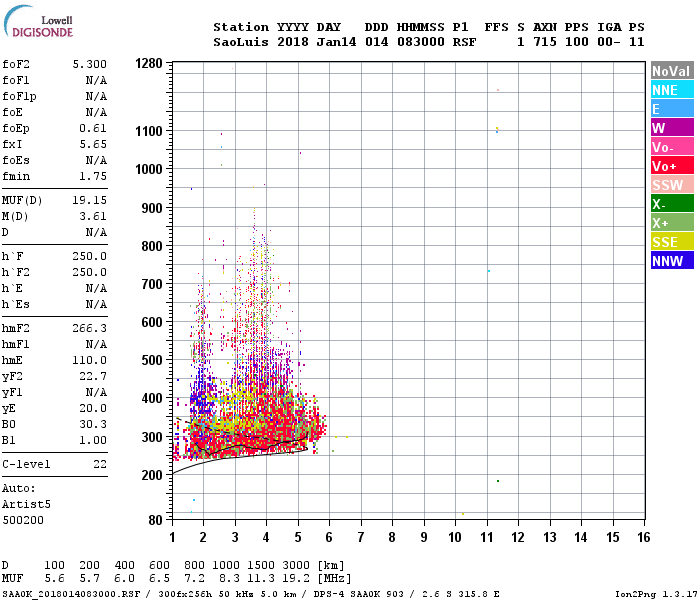Image resolution: width=700 pixels, height=600 pixels.
Task: Select the B0 value 30.3
Action: click(x=93, y=424)
